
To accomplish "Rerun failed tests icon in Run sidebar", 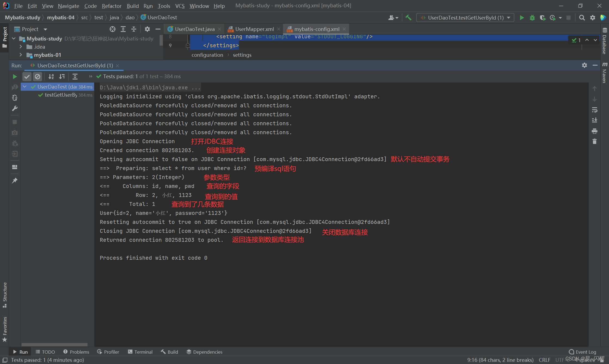I will point(15,87).
